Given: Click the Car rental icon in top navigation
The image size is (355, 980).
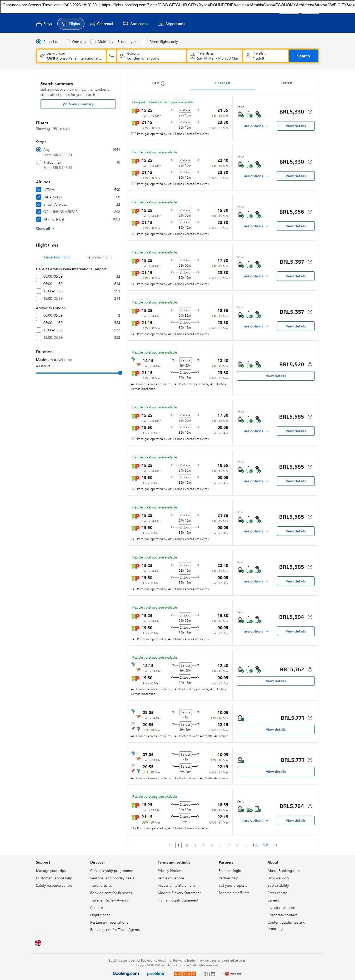Looking at the screenshot, I should [92, 24].
